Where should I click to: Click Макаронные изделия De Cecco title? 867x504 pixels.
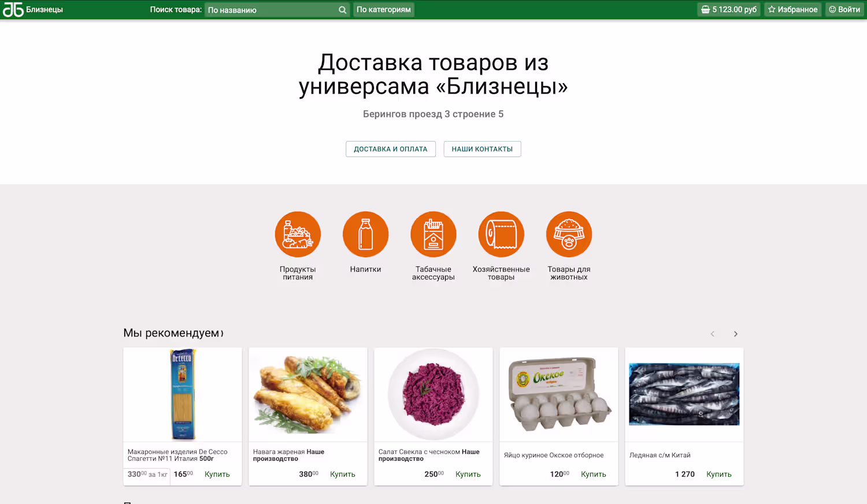pos(177,455)
